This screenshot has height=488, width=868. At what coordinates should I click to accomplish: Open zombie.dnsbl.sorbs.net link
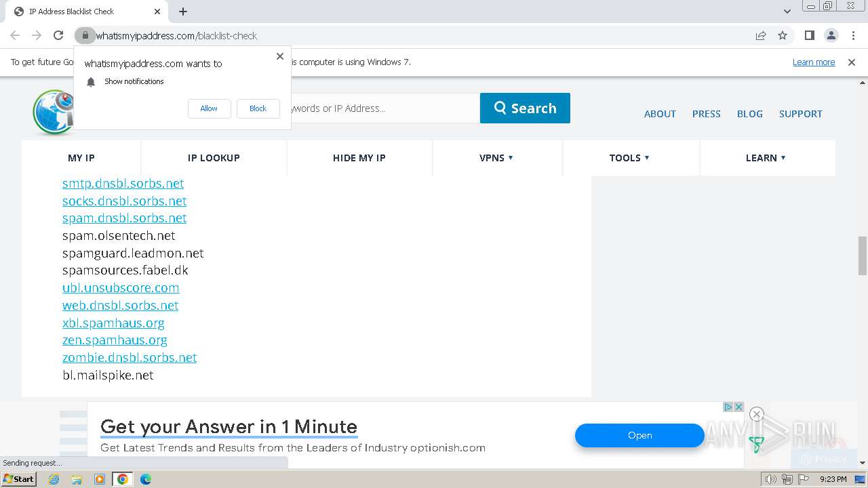point(130,358)
